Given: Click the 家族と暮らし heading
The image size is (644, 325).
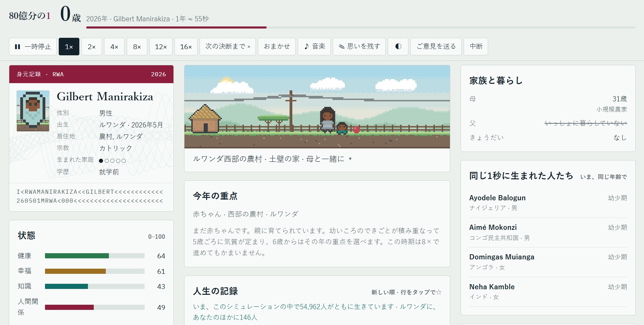Looking at the screenshot, I should [x=496, y=81].
